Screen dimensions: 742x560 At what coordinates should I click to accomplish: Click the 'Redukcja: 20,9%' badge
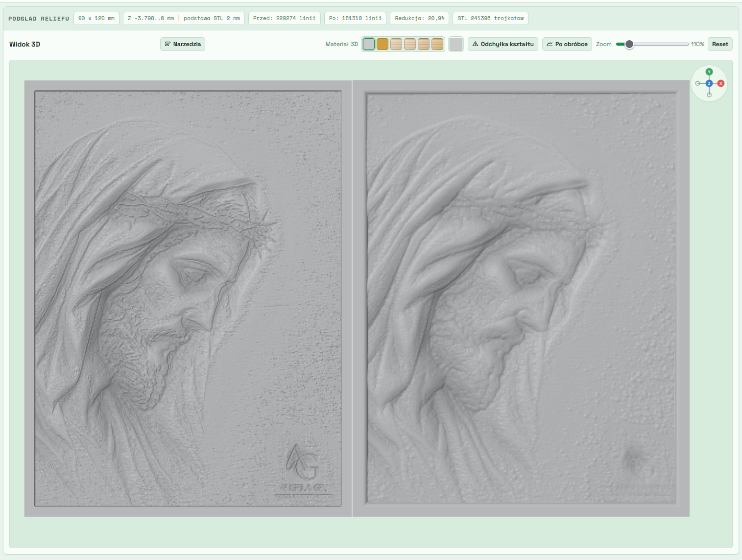[x=420, y=19]
